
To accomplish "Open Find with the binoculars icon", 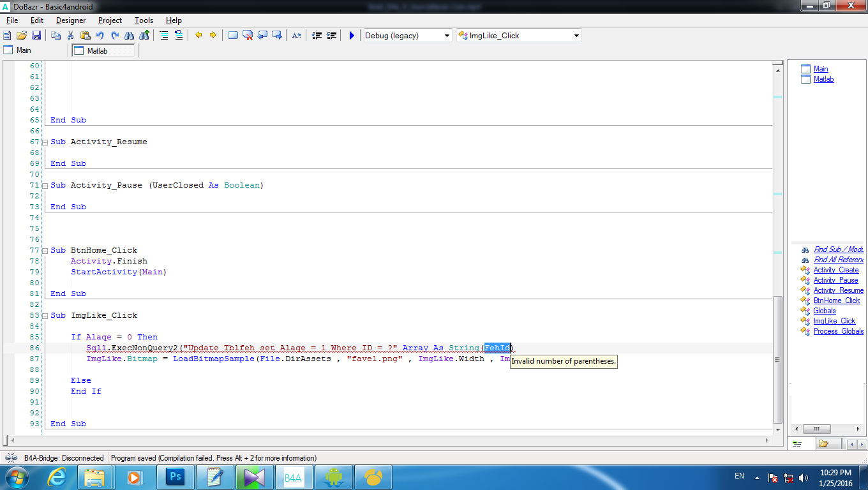I will pyautogui.click(x=130, y=36).
